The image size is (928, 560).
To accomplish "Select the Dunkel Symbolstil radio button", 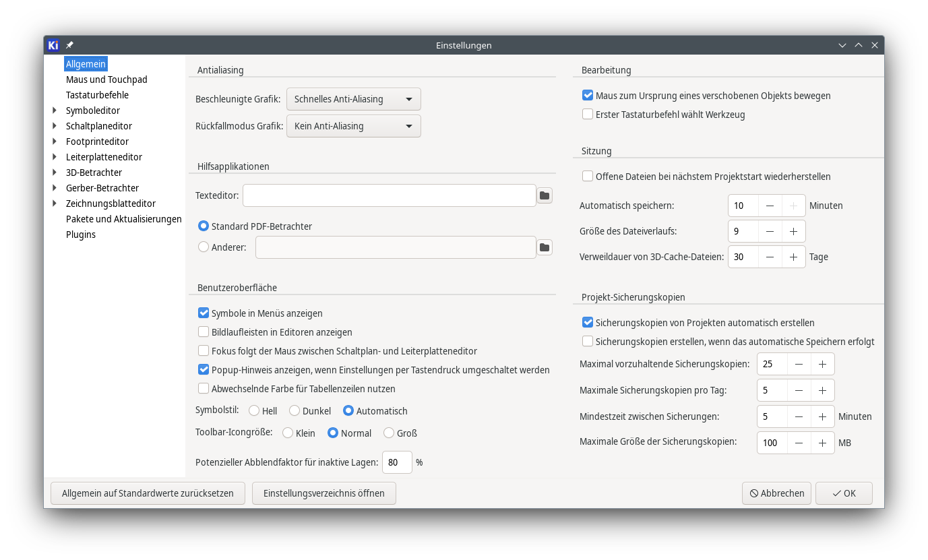I will pos(295,411).
